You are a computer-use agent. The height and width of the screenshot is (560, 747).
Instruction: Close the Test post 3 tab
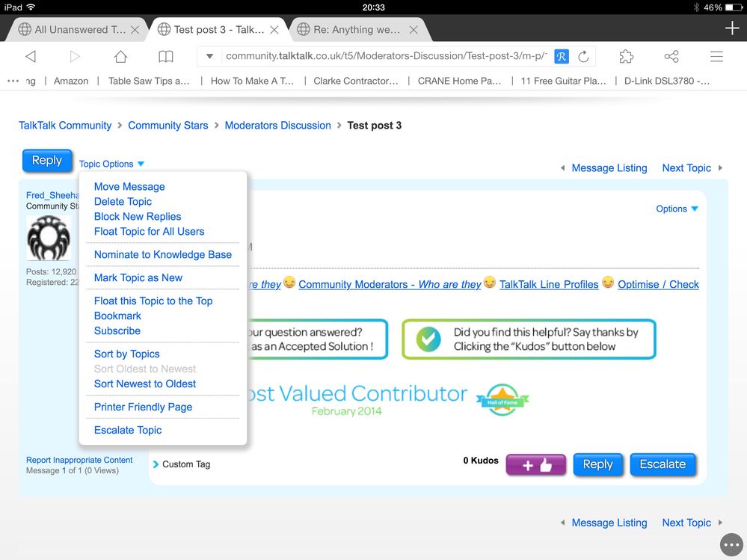click(274, 29)
